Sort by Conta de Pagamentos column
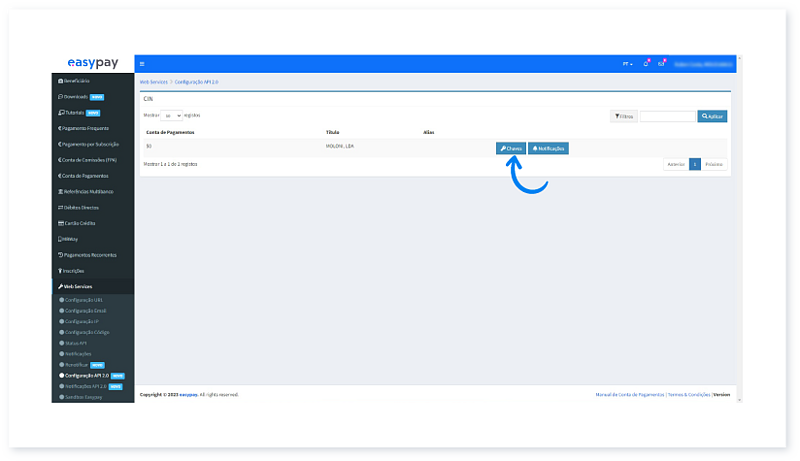 pyautogui.click(x=170, y=133)
